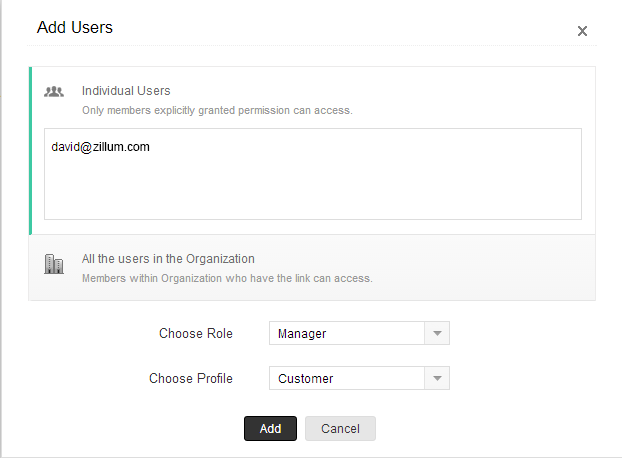
Task: Click the david@zillum.com email entry
Action: click(101, 147)
